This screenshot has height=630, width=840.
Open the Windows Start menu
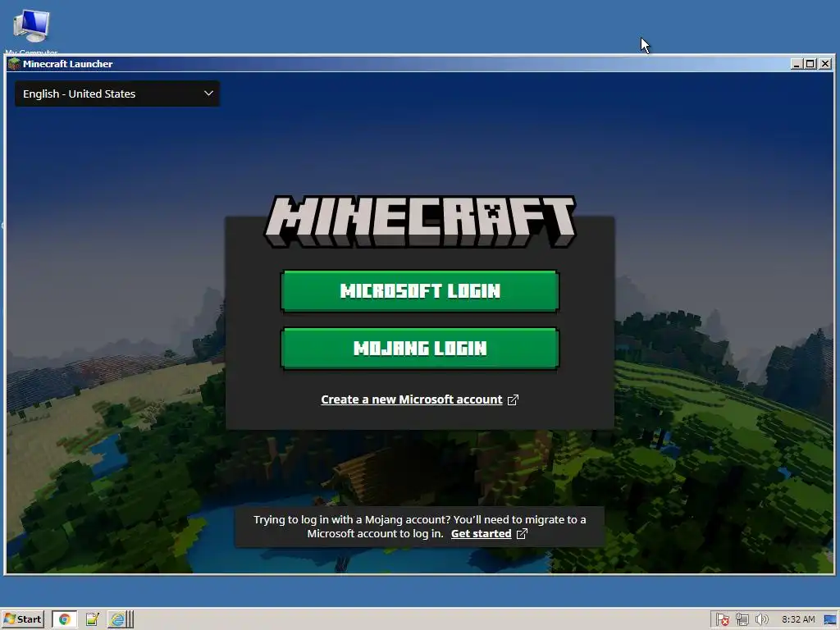click(22, 619)
